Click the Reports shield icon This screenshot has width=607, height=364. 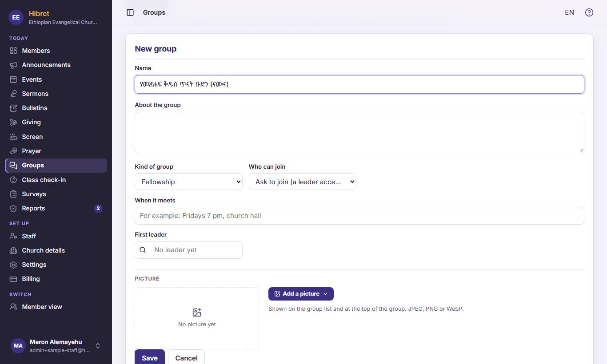(13, 208)
